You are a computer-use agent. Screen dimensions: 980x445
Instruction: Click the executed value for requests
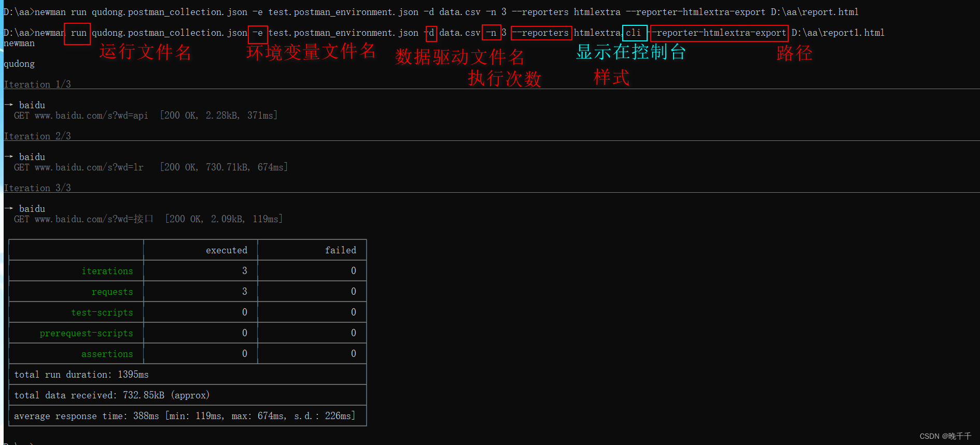(245, 292)
